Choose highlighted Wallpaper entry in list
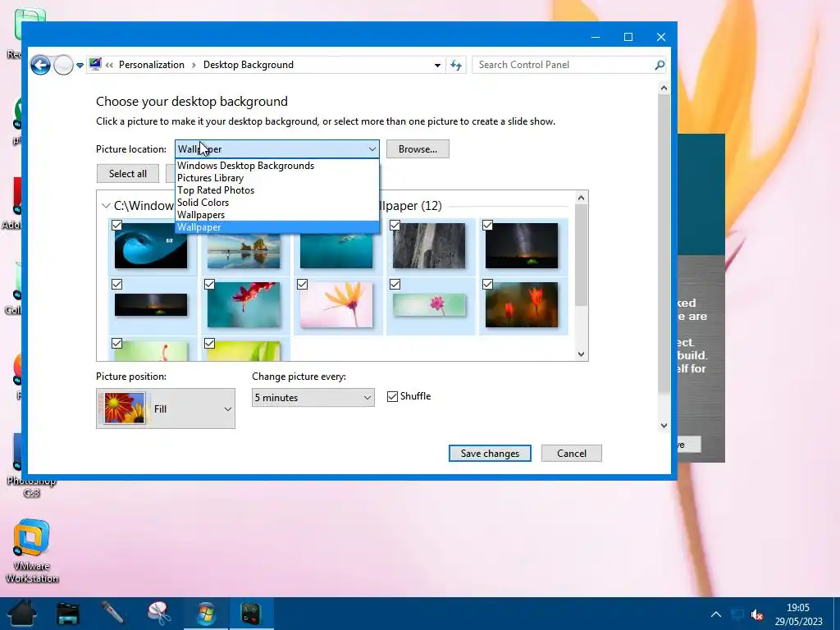This screenshot has height=630, width=840. tap(277, 227)
